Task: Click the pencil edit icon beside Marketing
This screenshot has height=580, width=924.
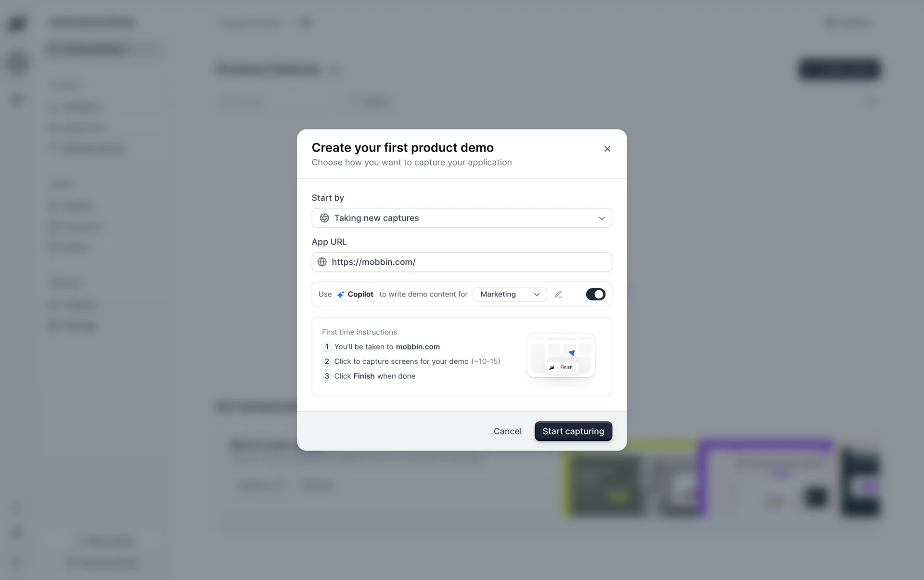Action: pos(558,294)
